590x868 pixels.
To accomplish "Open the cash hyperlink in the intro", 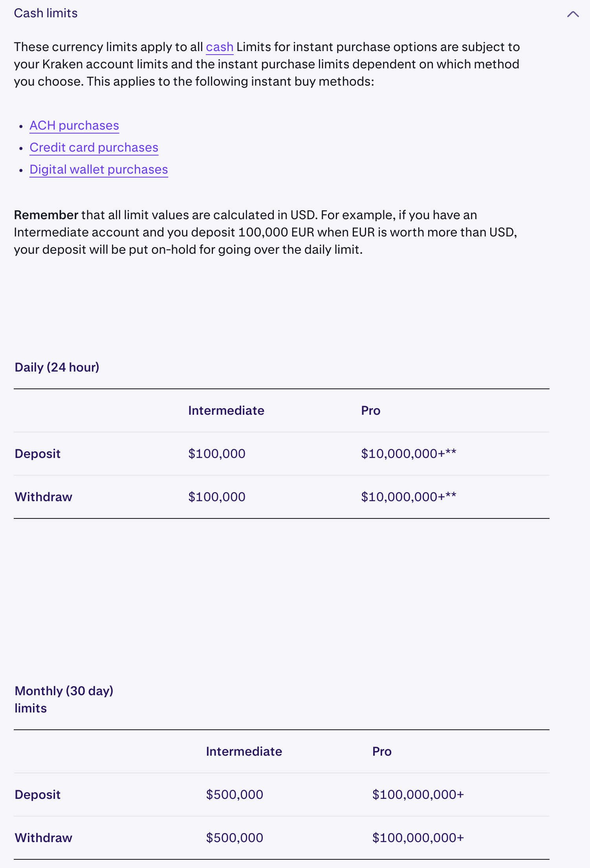I will tap(220, 47).
